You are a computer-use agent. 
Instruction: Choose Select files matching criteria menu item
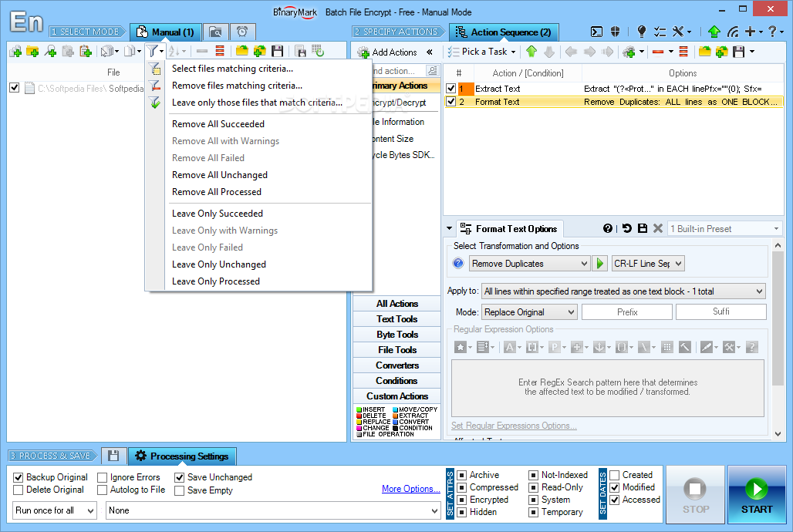232,69
